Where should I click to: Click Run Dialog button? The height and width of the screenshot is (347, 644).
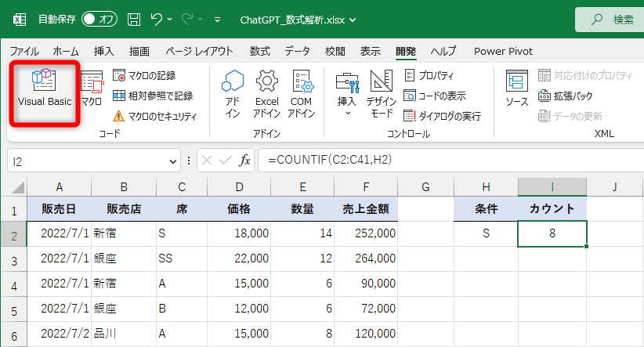tap(443, 116)
